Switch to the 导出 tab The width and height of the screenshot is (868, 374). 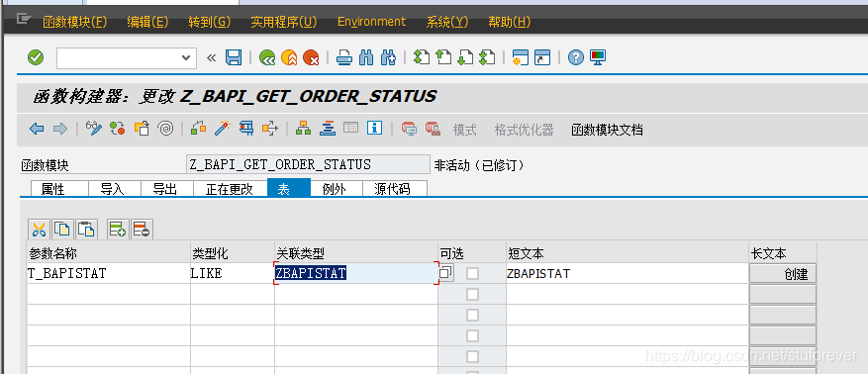(x=166, y=189)
